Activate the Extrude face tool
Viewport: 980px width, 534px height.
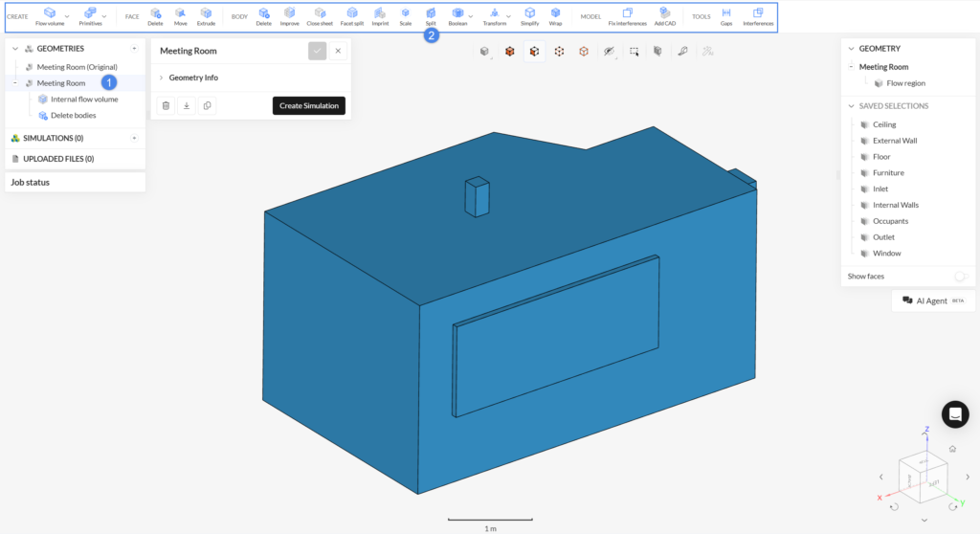click(x=206, y=16)
